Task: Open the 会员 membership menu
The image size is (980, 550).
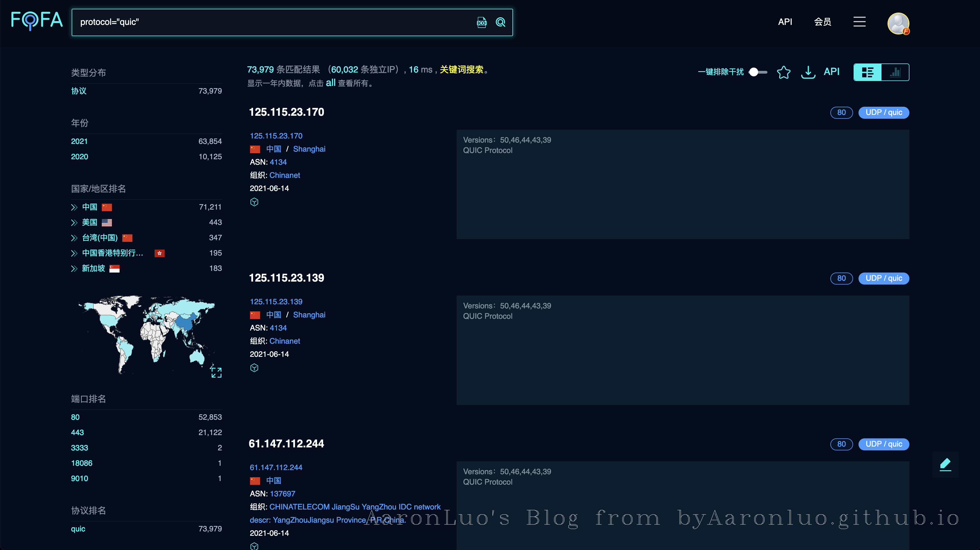Action: tap(822, 22)
